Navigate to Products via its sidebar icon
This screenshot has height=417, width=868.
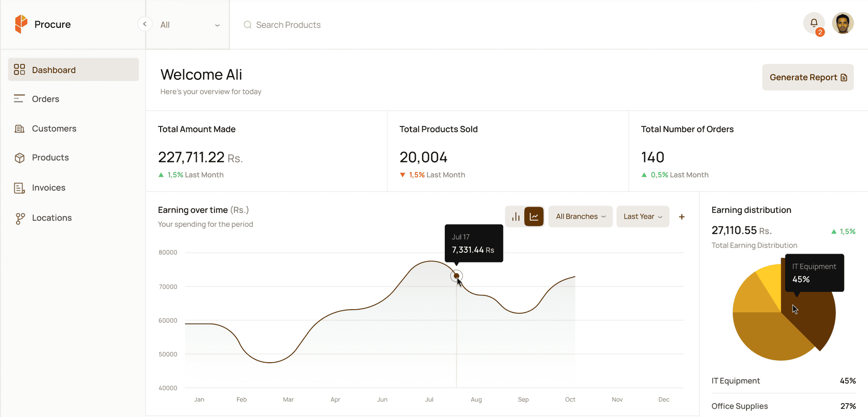[19, 157]
